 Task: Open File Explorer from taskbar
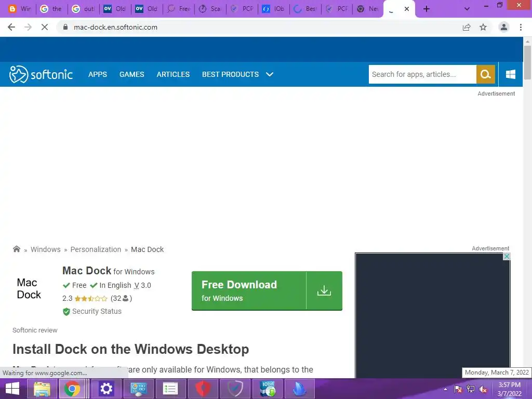[x=42, y=389]
